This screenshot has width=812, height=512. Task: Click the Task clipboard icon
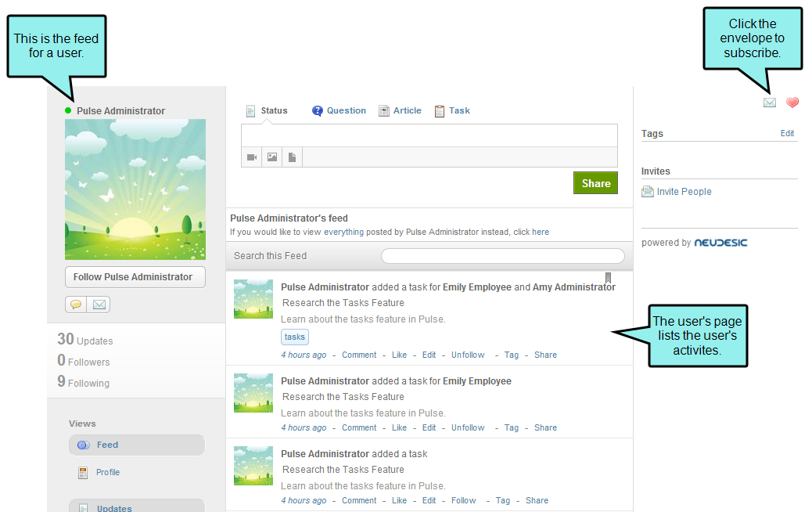(x=439, y=111)
